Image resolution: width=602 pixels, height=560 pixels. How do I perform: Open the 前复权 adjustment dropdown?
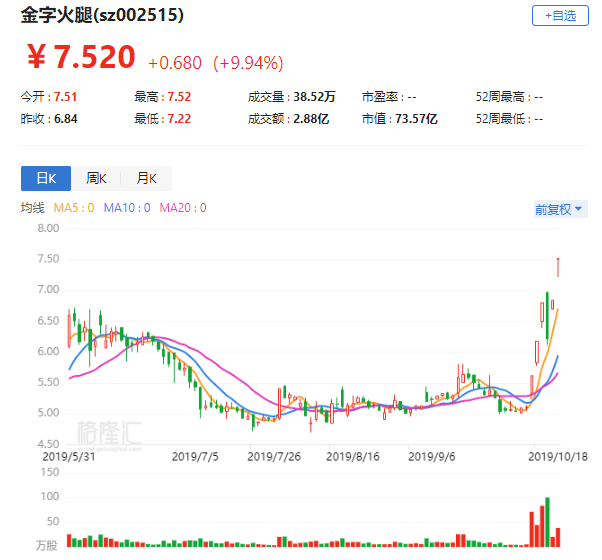pyautogui.click(x=560, y=209)
